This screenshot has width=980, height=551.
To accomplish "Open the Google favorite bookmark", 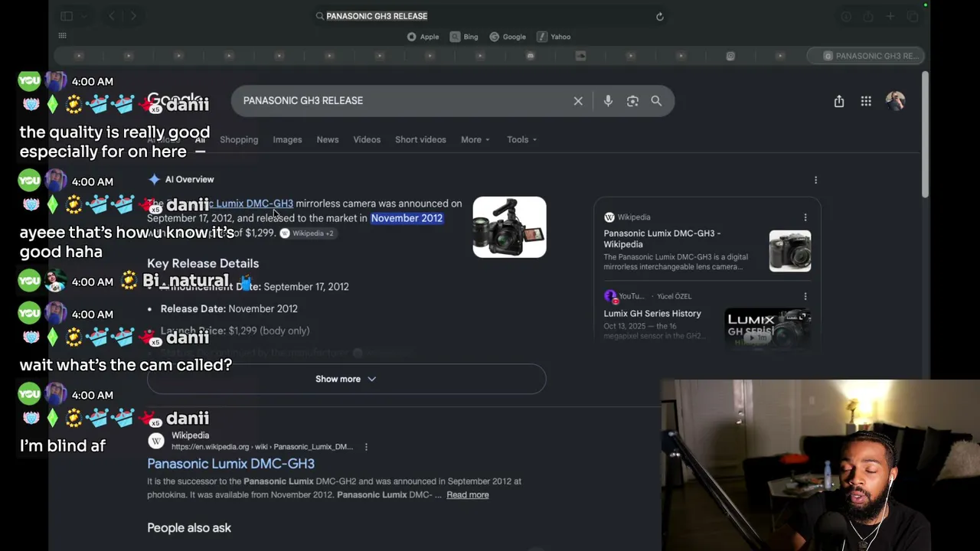I will (x=508, y=37).
